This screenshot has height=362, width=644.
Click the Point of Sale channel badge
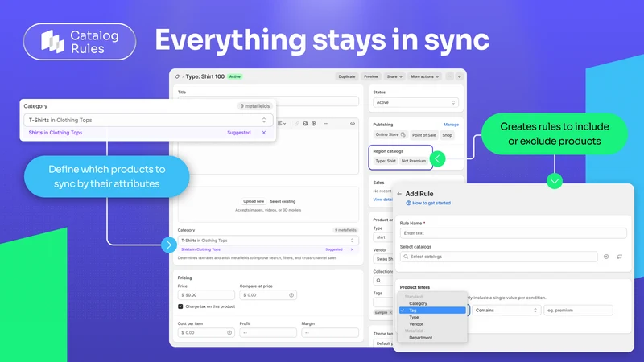[x=424, y=135]
